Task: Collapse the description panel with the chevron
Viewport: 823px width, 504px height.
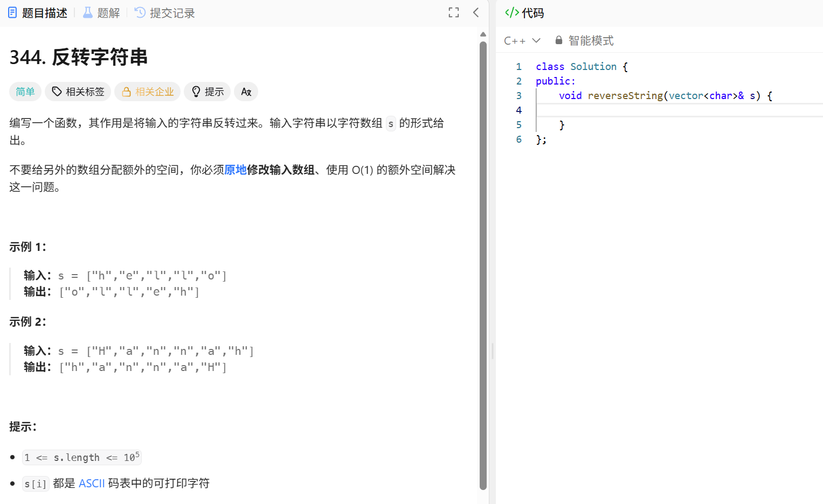Action: point(475,12)
